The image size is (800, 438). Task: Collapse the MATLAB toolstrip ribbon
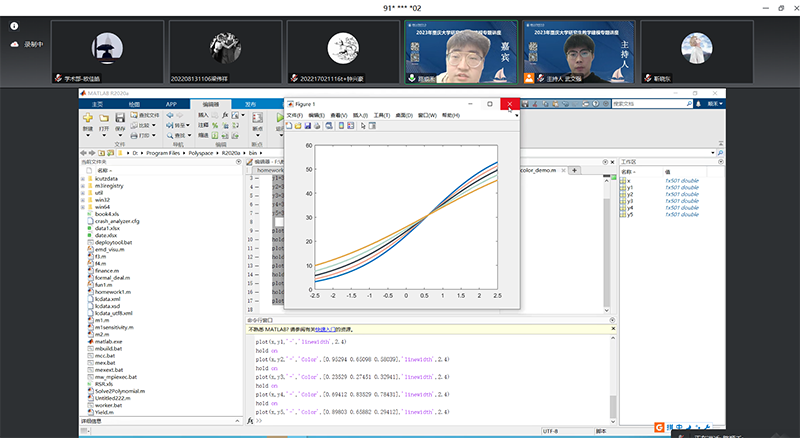click(720, 143)
